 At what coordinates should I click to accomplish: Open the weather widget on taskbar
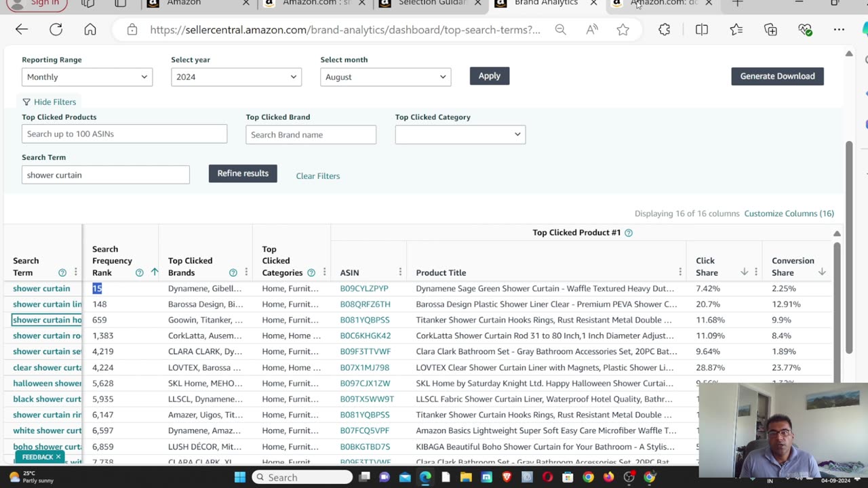31,477
